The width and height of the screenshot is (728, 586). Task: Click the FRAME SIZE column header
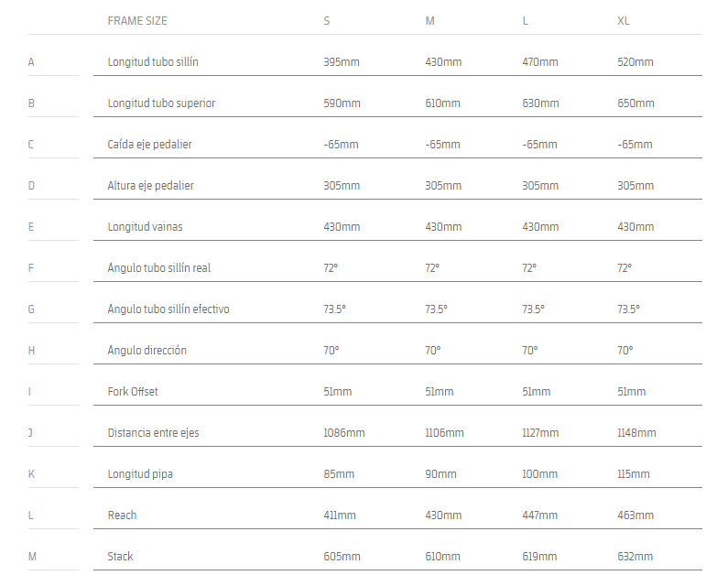137,20
